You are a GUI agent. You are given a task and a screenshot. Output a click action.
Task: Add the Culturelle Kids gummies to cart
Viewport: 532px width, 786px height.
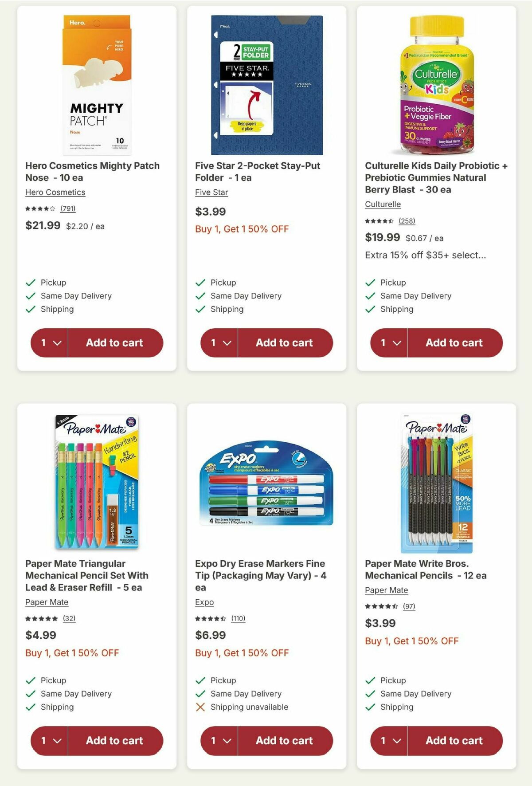[x=454, y=342]
